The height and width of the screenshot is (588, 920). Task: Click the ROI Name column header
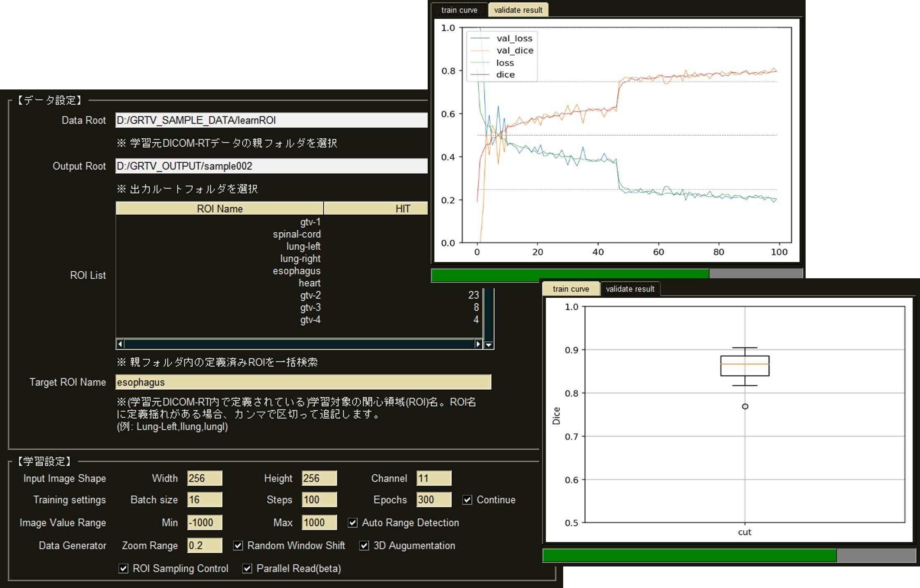click(x=220, y=209)
